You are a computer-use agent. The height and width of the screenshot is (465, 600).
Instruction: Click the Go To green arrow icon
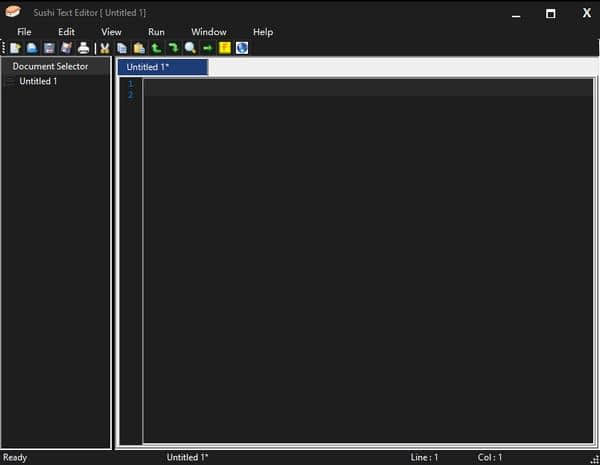(x=207, y=48)
